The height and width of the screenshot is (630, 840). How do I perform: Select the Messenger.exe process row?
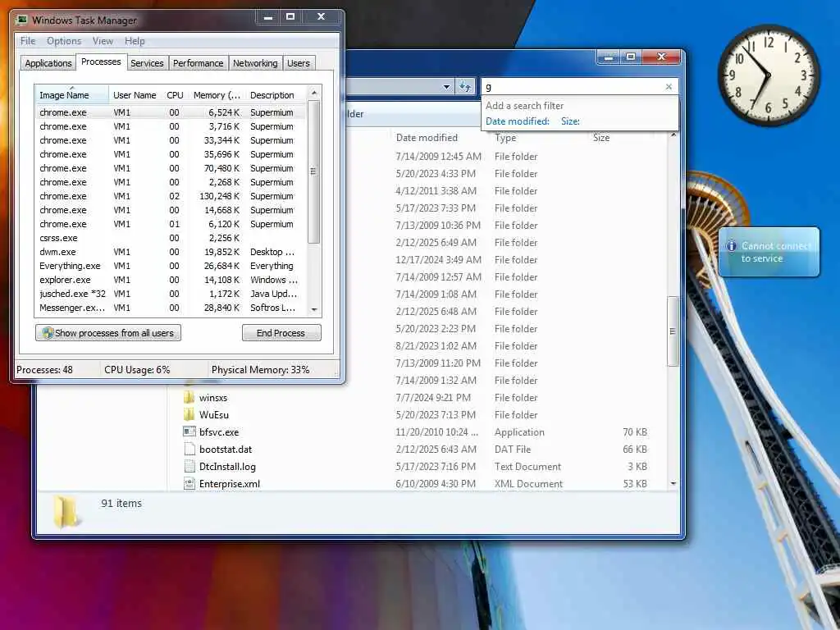[x=171, y=308]
